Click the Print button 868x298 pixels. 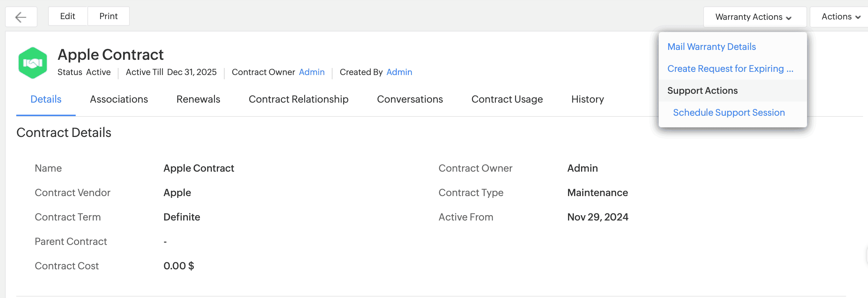pyautogui.click(x=109, y=16)
